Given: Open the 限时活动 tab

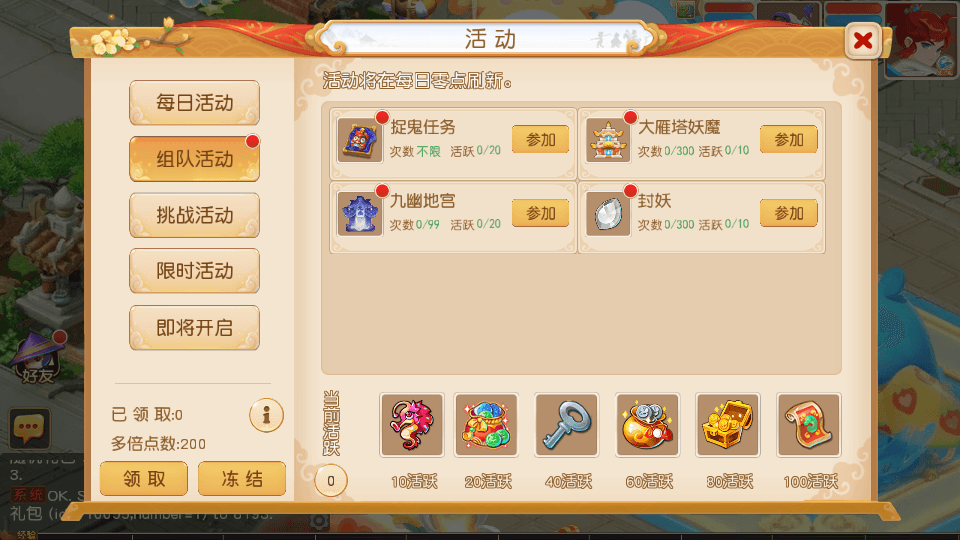Looking at the screenshot, I should coord(194,271).
